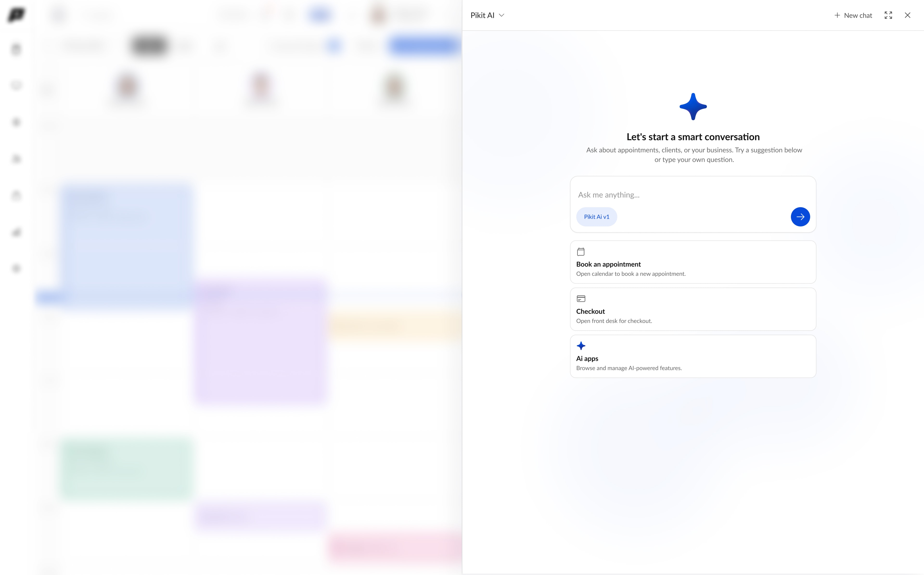Image resolution: width=924 pixels, height=575 pixels.
Task: Click the card icon in Checkout
Action: click(581, 299)
